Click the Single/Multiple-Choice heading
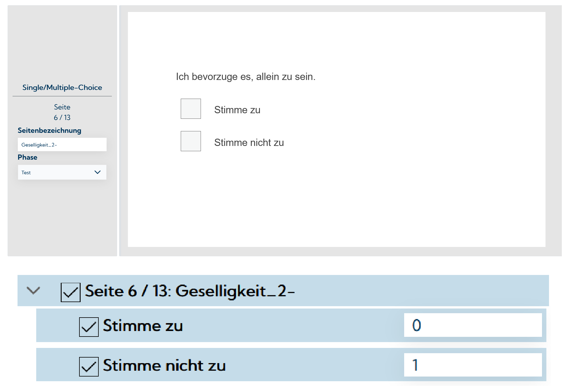 click(62, 87)
